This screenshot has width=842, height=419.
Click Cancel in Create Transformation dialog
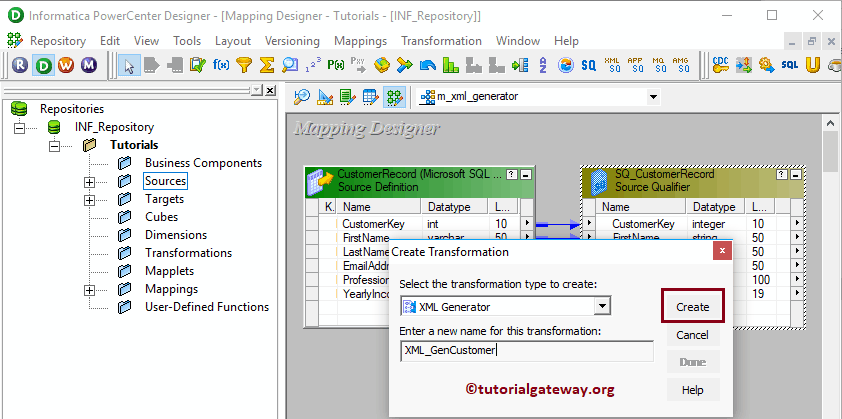pos(692,335)
